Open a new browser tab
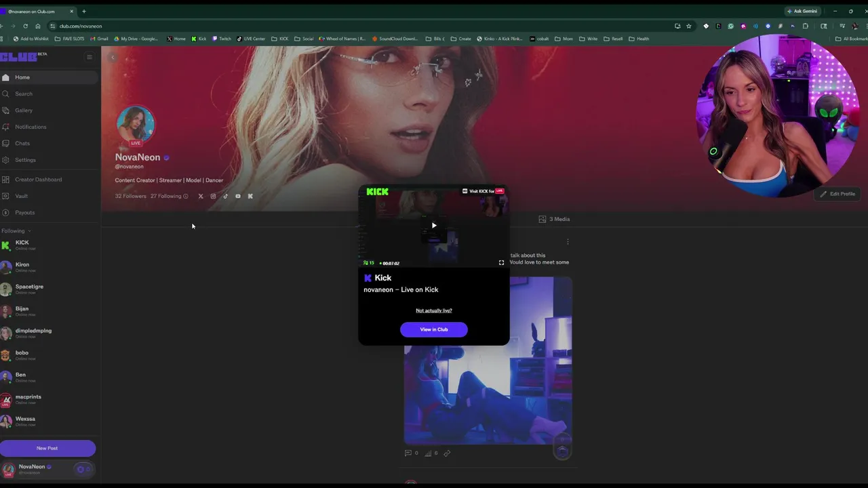 84,12
